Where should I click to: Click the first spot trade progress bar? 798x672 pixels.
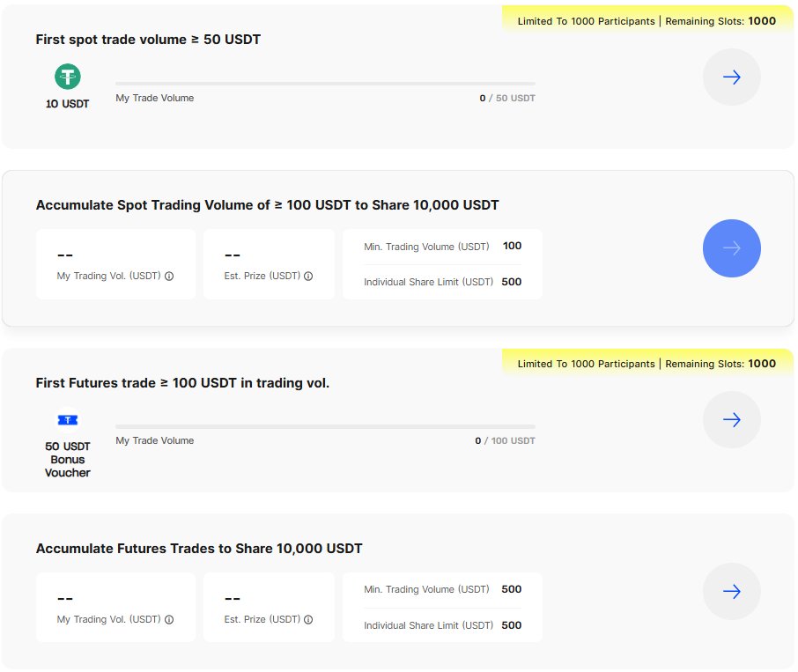(325, 84)
